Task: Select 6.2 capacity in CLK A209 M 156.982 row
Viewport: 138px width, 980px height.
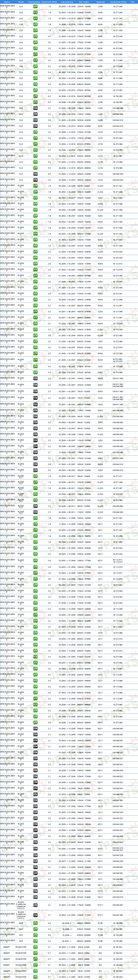Action: (50, 96)
